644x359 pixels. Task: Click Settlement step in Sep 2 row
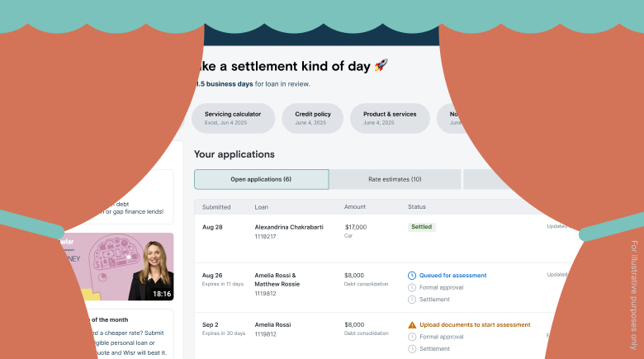(434, 349)
